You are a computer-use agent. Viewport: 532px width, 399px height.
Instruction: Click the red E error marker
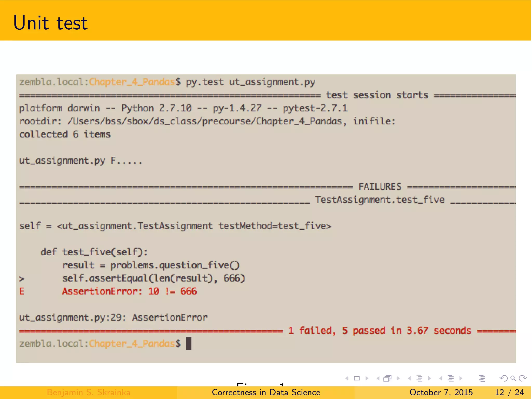pos(22,291)
